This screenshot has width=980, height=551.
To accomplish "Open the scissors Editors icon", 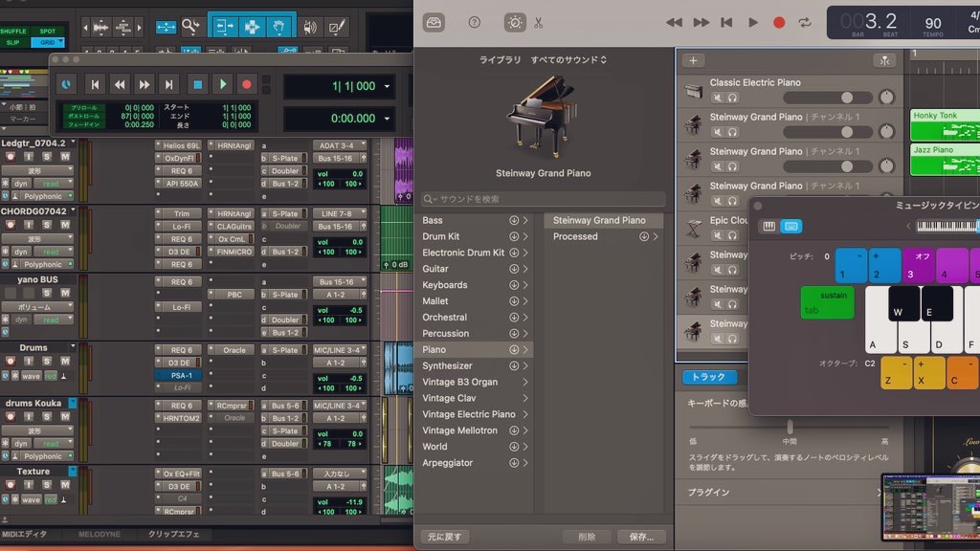I will [539, 22].
